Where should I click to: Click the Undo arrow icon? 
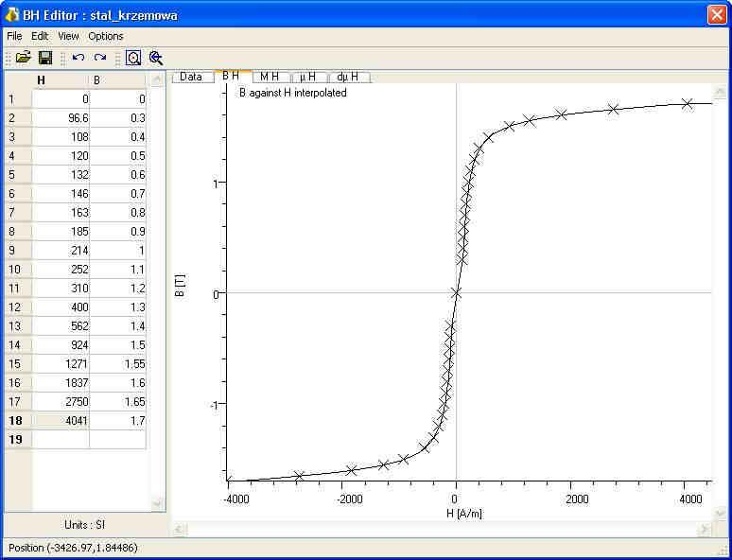pos(78,58)
